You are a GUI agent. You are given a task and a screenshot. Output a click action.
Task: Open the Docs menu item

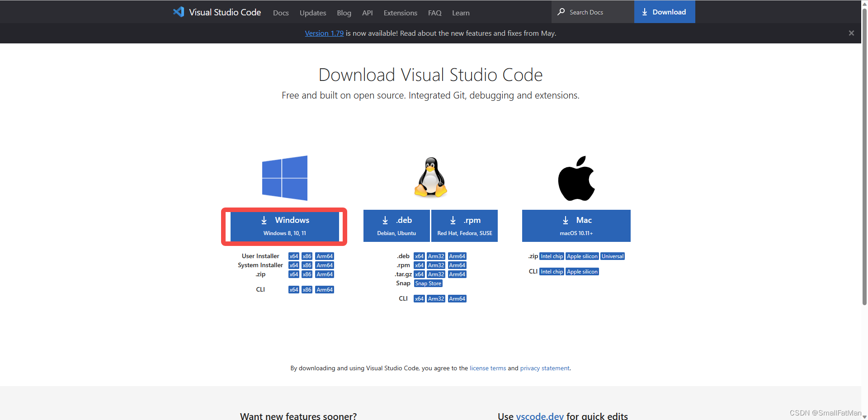click(281, 13)
